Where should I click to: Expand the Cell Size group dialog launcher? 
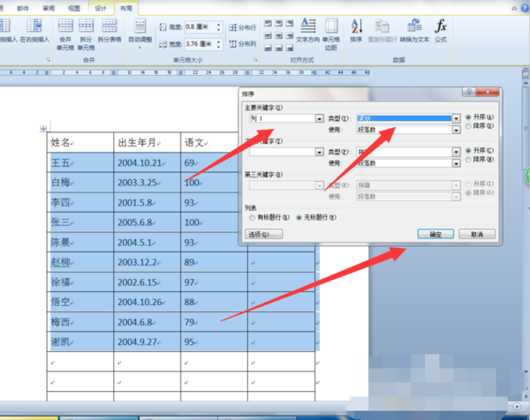255,60
